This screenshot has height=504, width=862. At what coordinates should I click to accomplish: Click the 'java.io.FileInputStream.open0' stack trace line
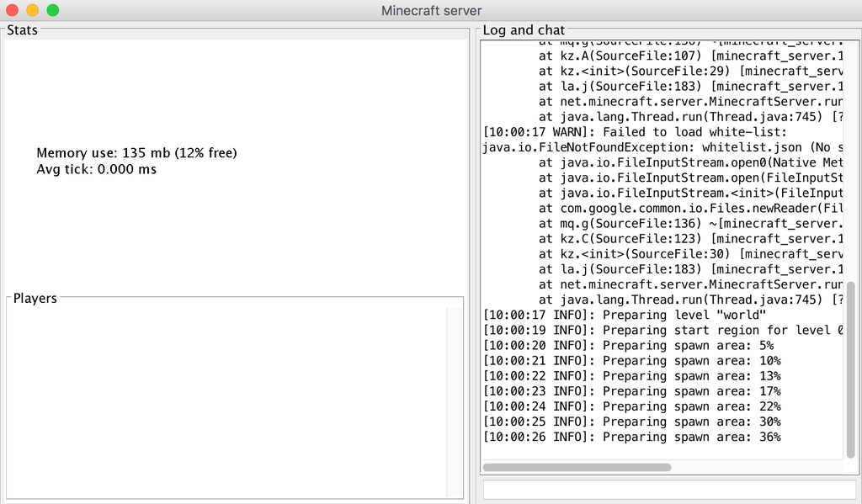(x=690, y=162)
